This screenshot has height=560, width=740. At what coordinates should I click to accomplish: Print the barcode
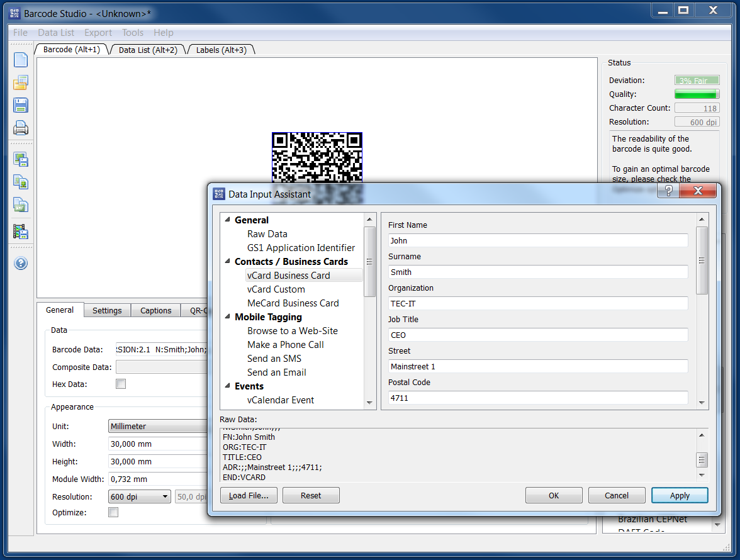click(20, 128)
